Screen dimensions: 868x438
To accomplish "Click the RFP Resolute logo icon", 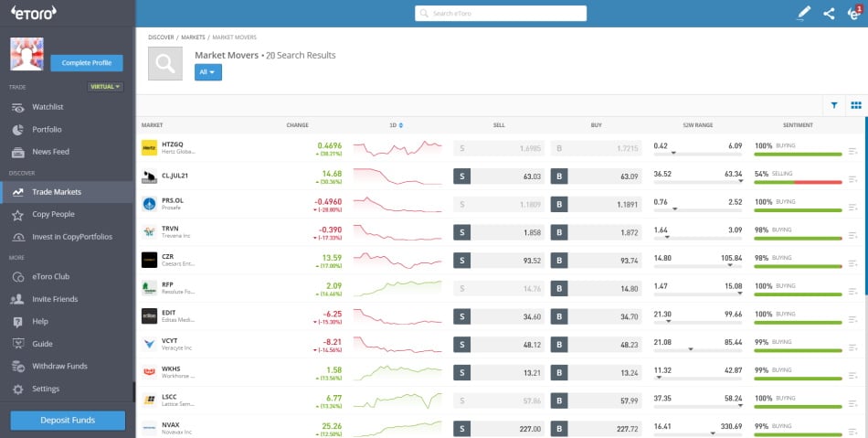I will tap(149, 288).
